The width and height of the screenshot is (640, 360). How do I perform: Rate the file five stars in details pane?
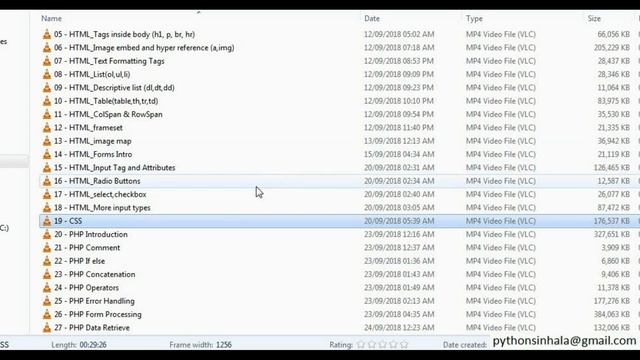click(404, 344)
